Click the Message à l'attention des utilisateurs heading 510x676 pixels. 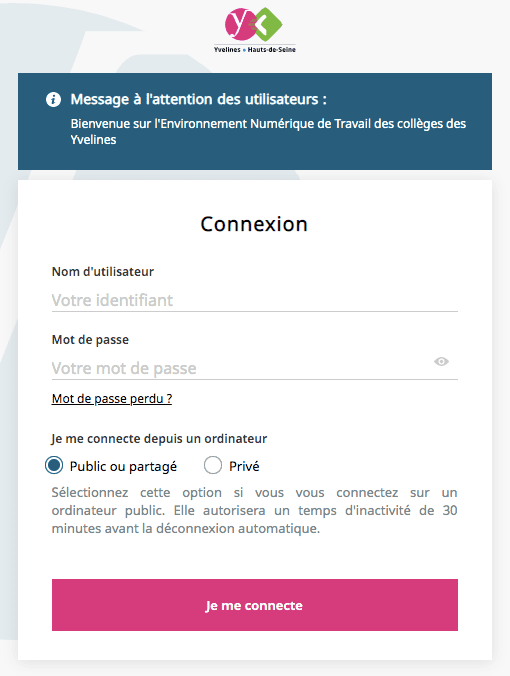[199, 100]
